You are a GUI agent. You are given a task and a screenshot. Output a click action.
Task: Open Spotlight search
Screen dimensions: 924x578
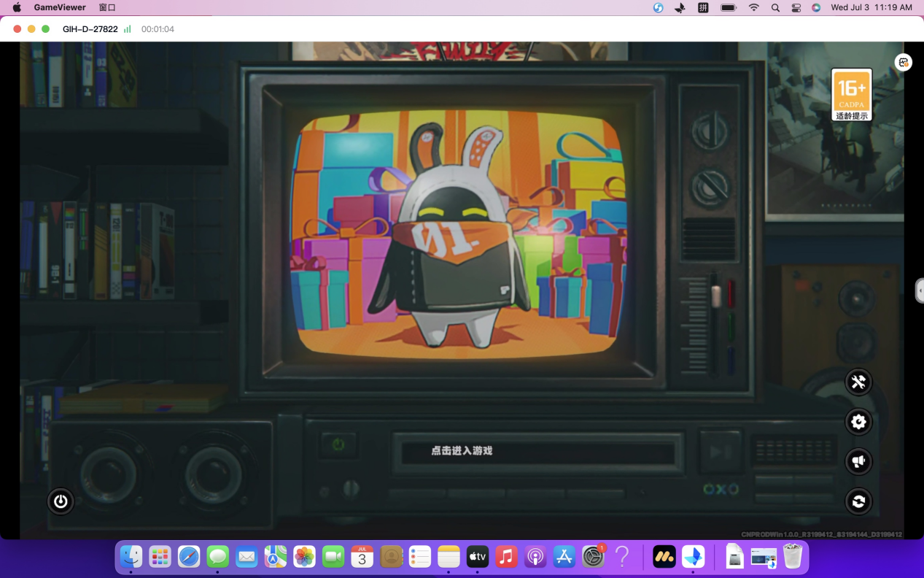(775, 7)
